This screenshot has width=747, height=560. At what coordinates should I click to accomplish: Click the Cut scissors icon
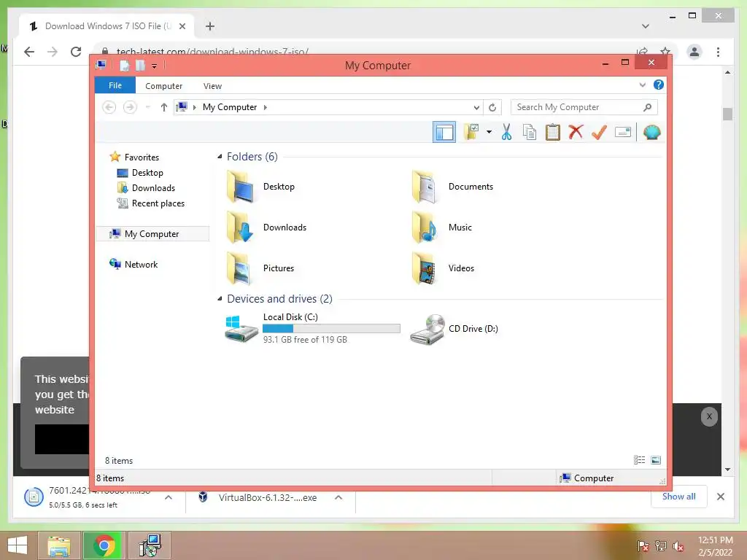coord(506,132)
